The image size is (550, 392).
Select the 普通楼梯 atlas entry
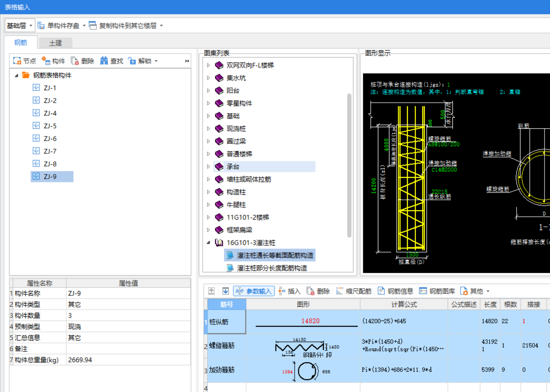239,154
